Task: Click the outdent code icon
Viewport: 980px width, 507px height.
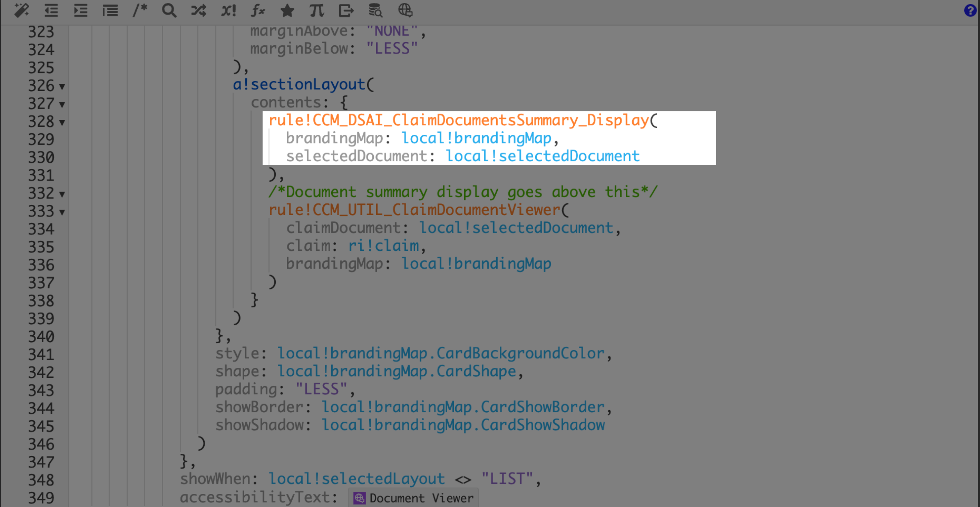Action: 51,10
